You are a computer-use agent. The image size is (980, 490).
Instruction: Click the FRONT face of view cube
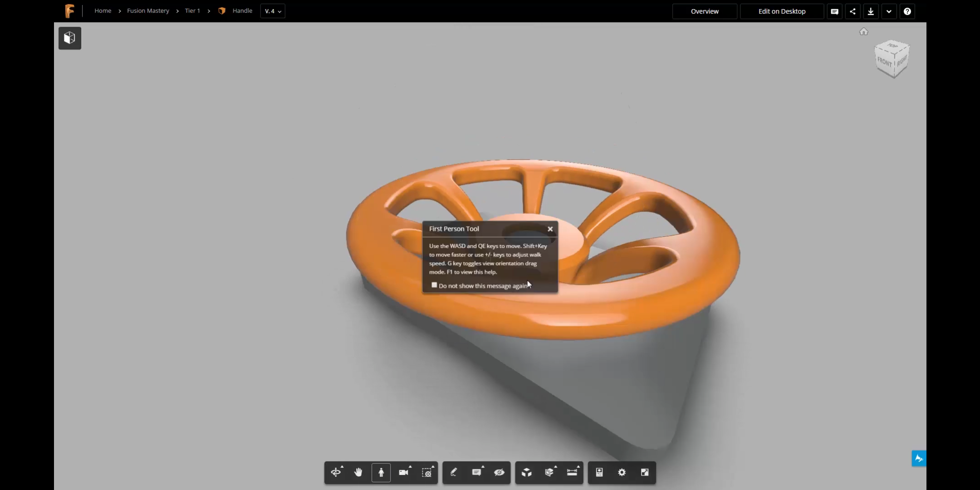(885, 62)
